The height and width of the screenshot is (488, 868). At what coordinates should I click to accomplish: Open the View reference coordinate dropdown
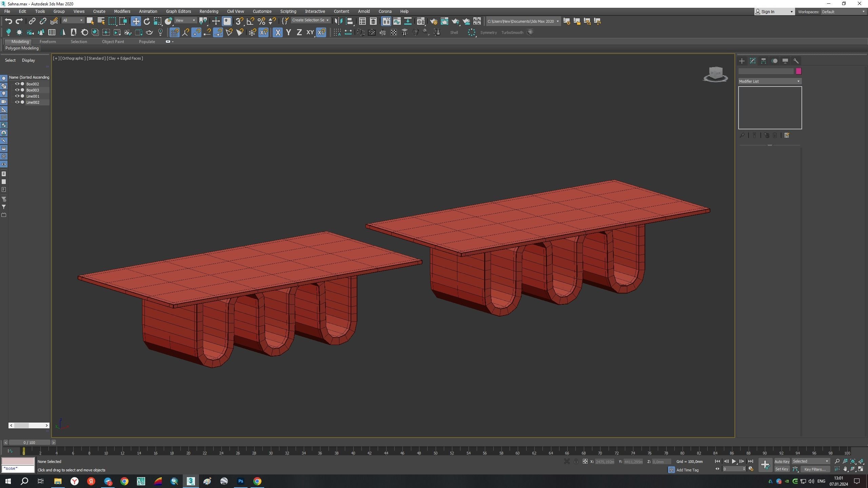(x=185, y=20)
